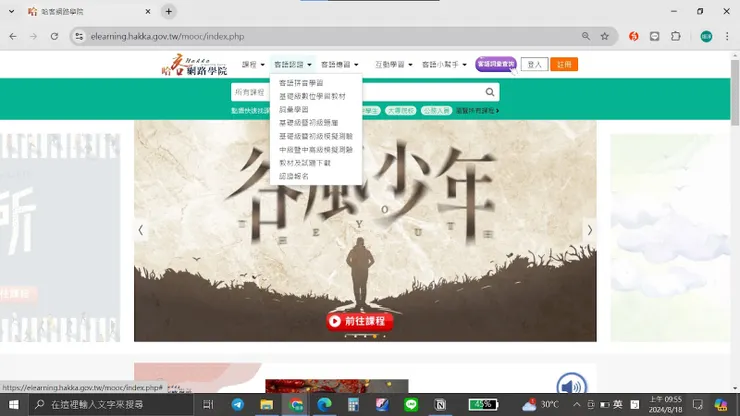Open the Chrome profile avatar
The width and height of the screenshot is (740, 416).
[706, 36]
